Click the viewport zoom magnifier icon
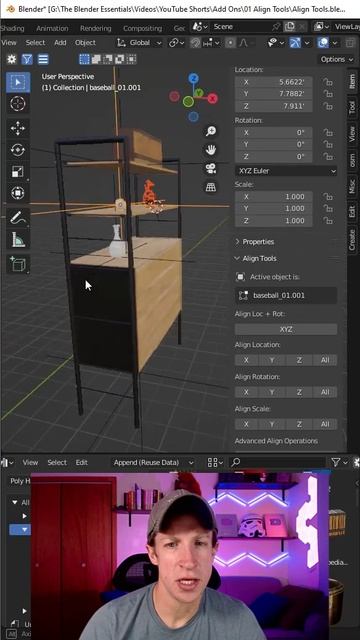360x640 pixels. tap(211, 131)
